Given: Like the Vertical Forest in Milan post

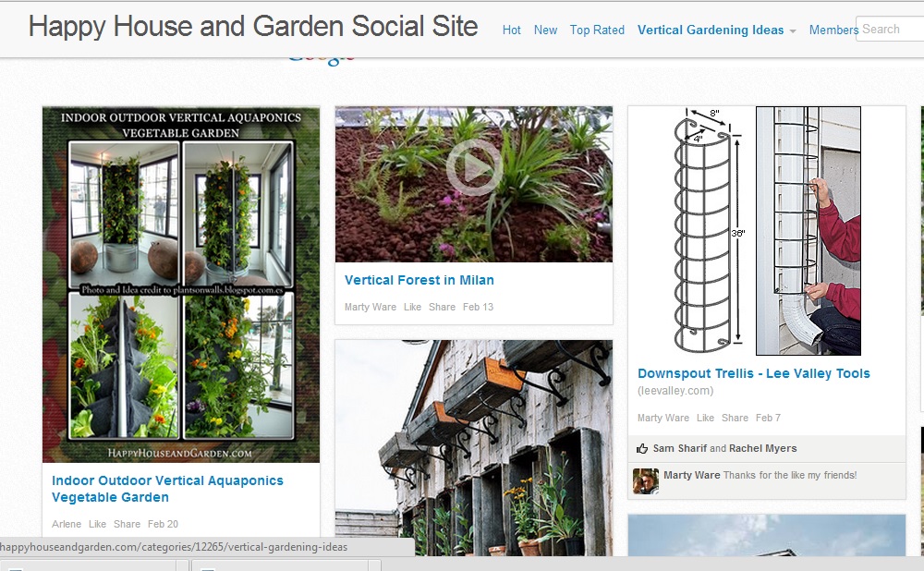Looking at the screenshot, I should pos(412,307).
